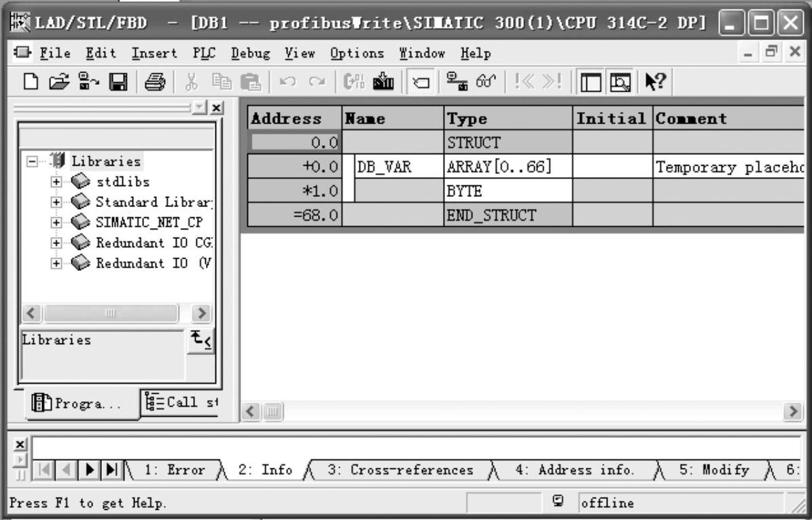Collapse the Libraries tree node
Image resolution: width=812 pixels, height=520 pixels.
(x=32, y=162)
